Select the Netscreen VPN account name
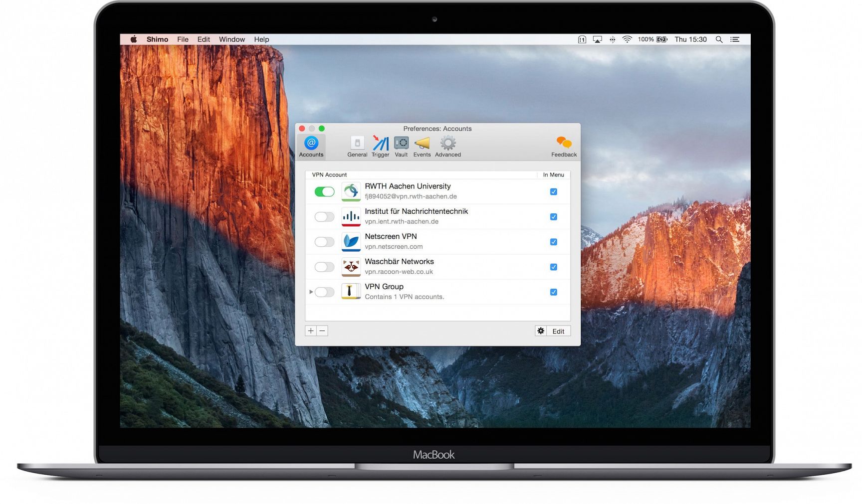Screen dimensions: 862x504 (x=391, y=236)
